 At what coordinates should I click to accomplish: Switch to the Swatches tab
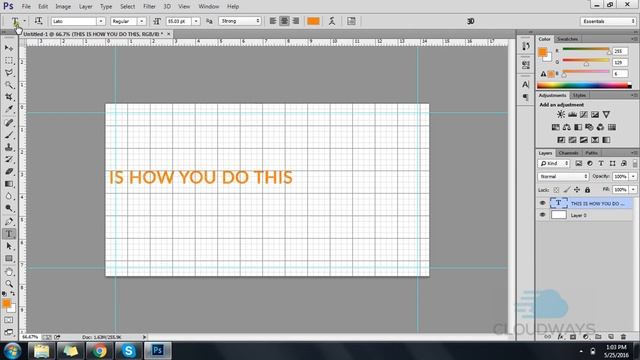click(x=567, y=39)
